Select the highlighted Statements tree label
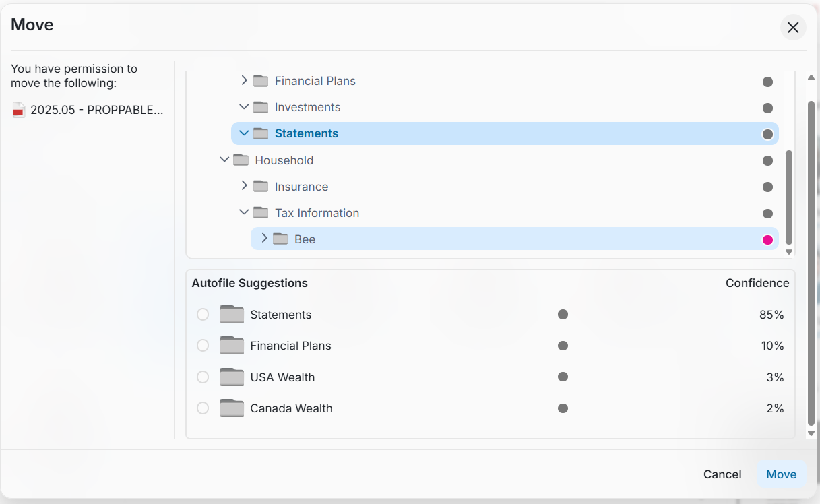Image resolution: width=820 pixels, height=504 pixels. coord(307,133)
